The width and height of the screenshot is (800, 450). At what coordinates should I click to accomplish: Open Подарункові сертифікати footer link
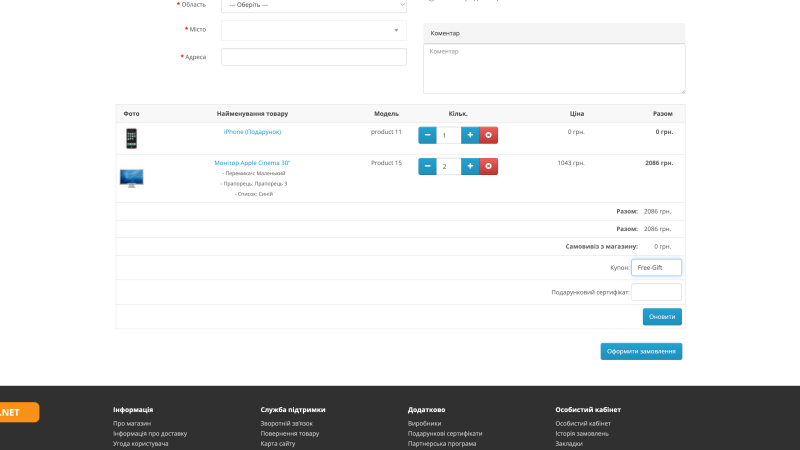pyautogui.click(x=445, y=434)
